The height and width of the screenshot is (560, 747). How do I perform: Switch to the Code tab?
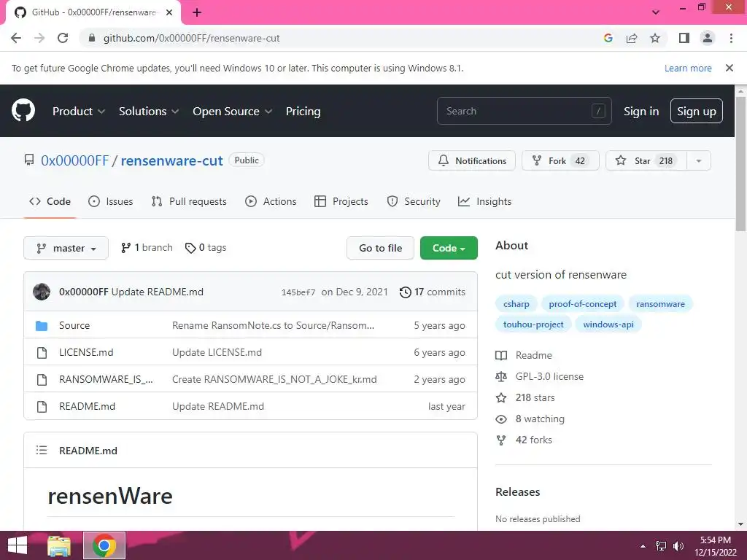click(50, 201)
